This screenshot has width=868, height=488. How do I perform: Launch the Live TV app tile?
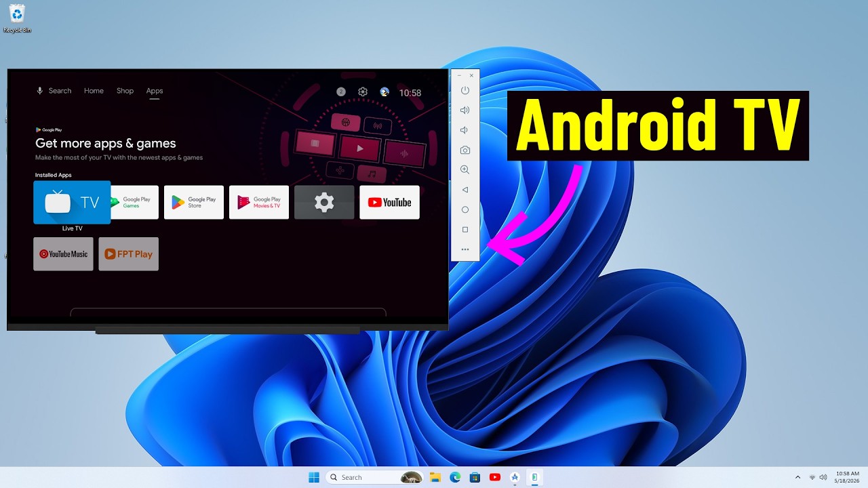pyautogui.click(x=72, y=202)
